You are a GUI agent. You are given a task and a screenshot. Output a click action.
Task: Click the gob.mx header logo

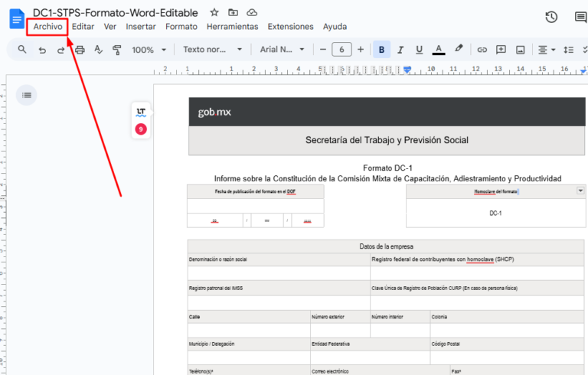point(214,112)
